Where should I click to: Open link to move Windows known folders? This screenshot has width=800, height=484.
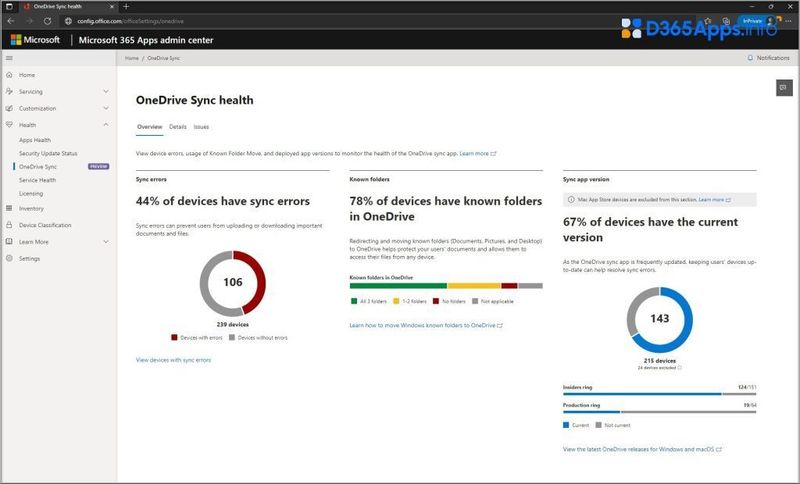tap(423, 326)
